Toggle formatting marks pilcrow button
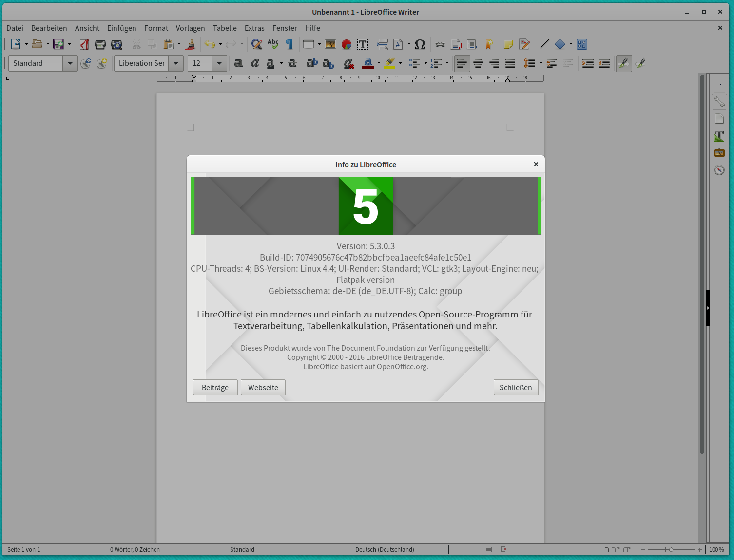Viewport: 734px width, 560px height. click(290, 44)
